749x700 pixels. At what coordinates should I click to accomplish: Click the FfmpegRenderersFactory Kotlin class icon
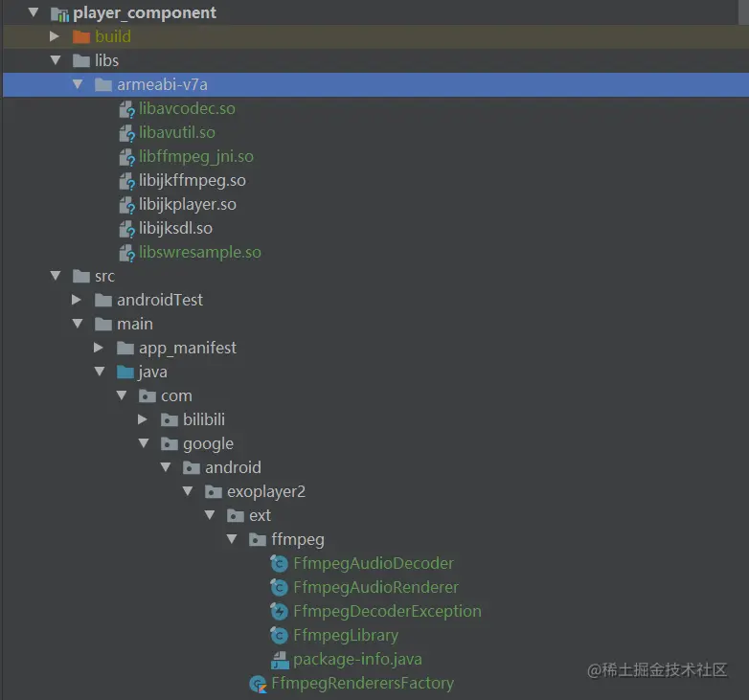[258, 685]
